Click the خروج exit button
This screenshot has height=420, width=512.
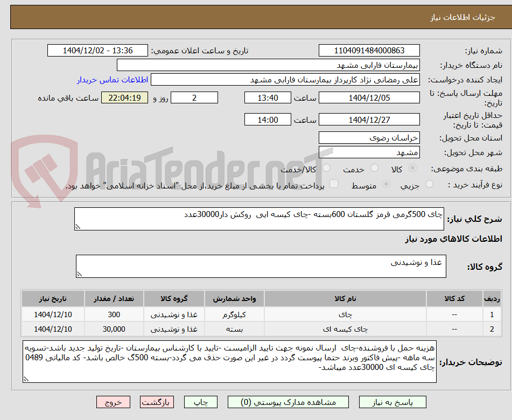(x=113, y=402)
